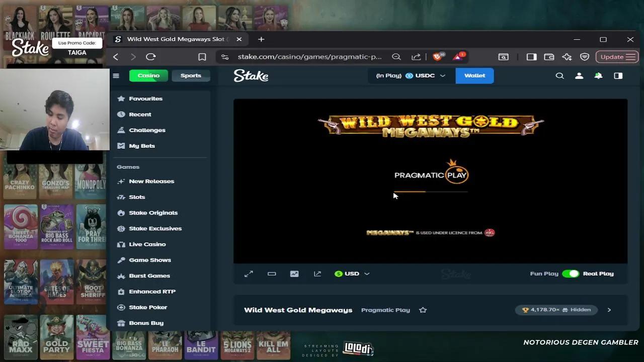Screen dimensions: 644x362
Task: Open the Brave Wallet icon
Action: (x=549, y=57)
